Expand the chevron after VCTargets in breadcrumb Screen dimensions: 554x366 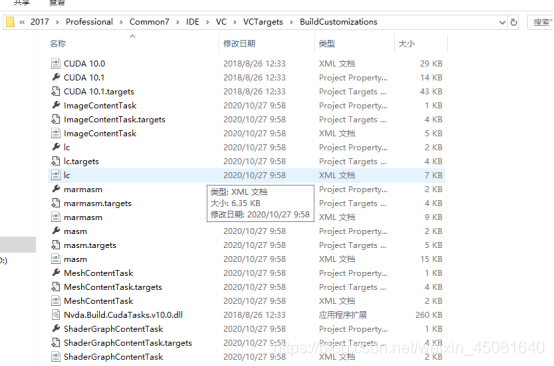tap(291, 22)
